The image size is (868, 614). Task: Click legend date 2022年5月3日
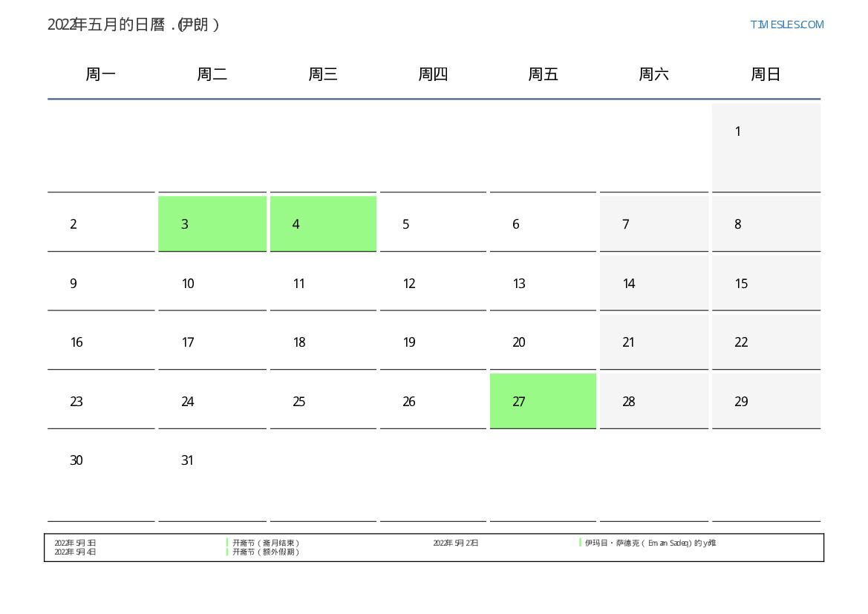(x=75, y=543)
